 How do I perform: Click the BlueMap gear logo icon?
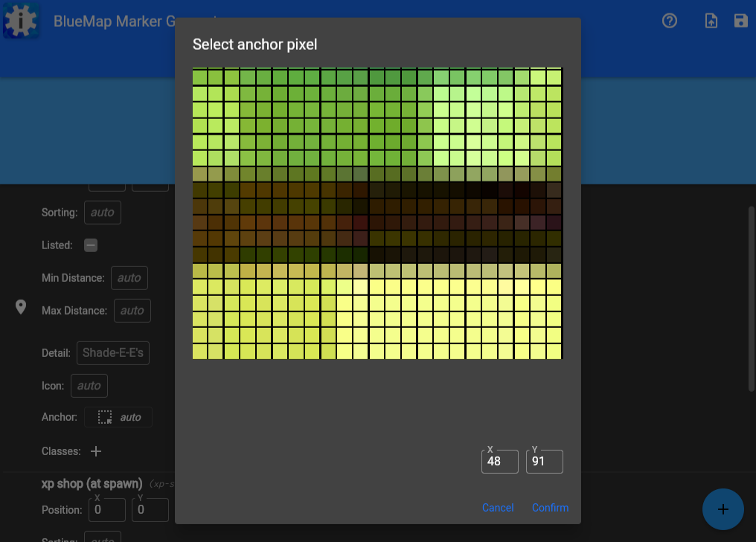[x=21, y=21]
